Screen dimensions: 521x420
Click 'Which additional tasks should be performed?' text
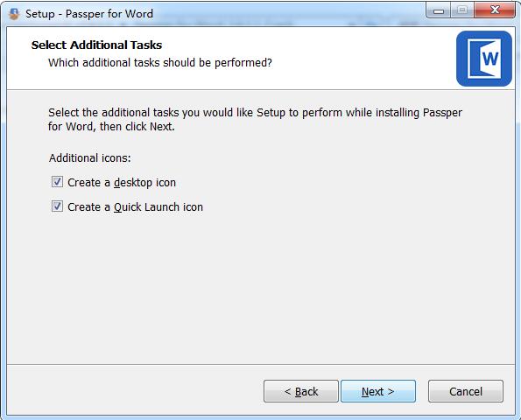point(160,62)
